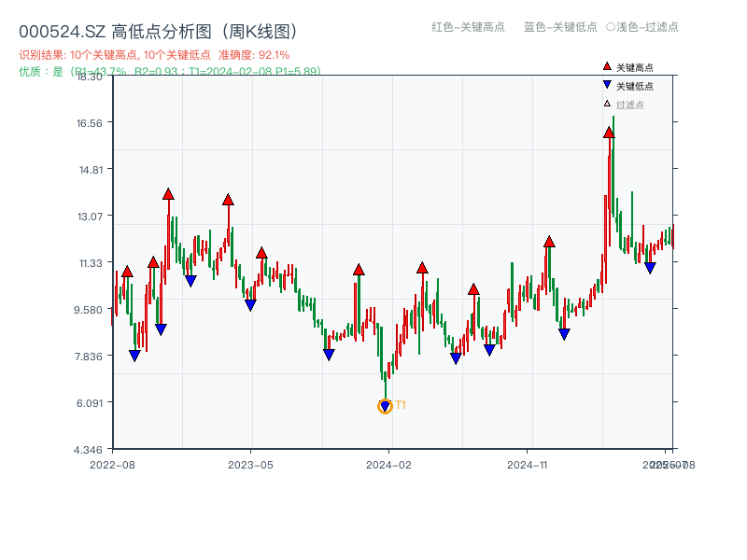Click the 2024-11 x-axis date label
Screen dimensions: 747x560
tap(528, 465)
